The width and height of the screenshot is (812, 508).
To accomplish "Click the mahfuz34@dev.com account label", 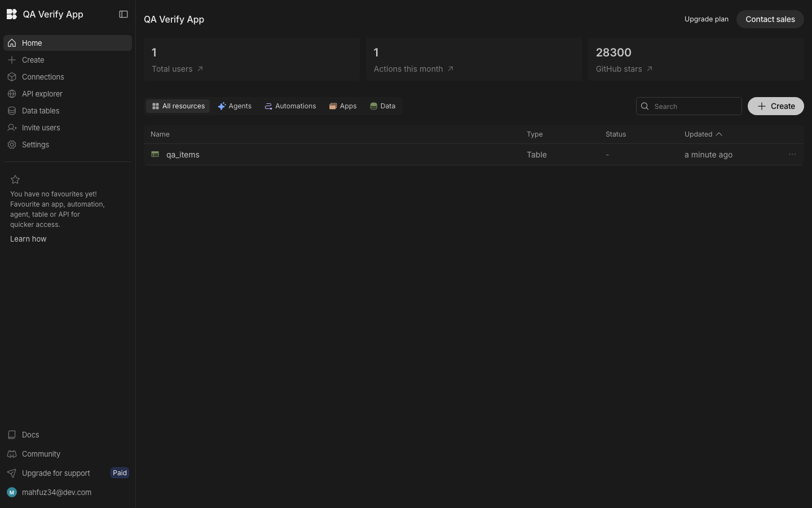I will click(56, 492).
